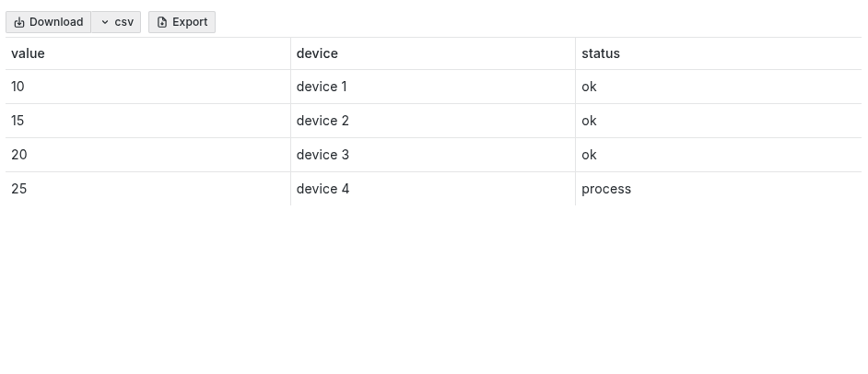Click the download icon in toolbar

[x=19, y=22]
